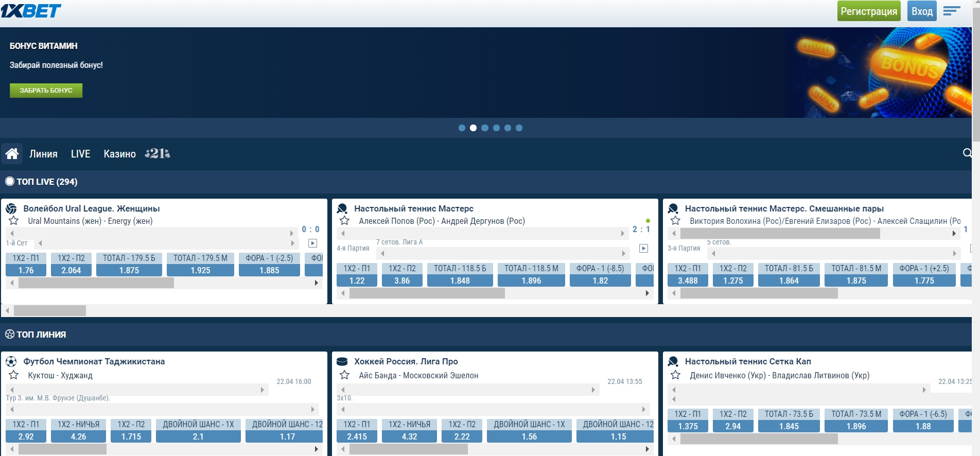Click volleyball icon for Ural League
The image size is (980, 456).
tap(11, 208)
